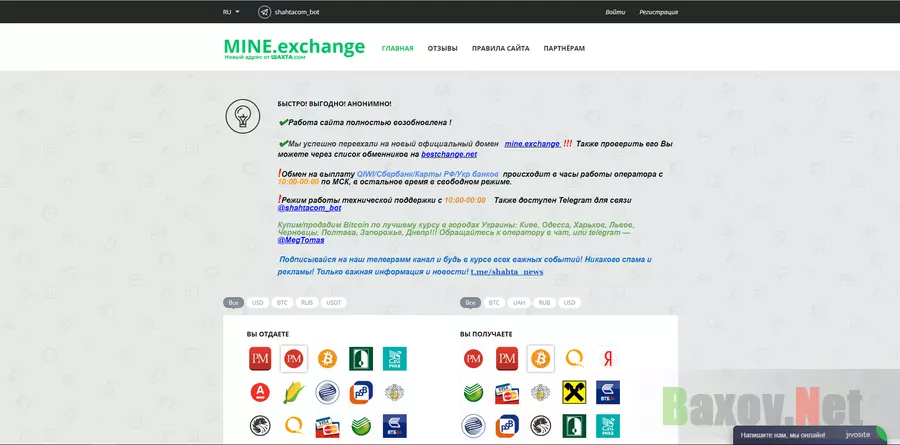Screen dimensions: 900x445
Task: Select Gazprombank globe icon under Вы получаете
Action: 473,426
